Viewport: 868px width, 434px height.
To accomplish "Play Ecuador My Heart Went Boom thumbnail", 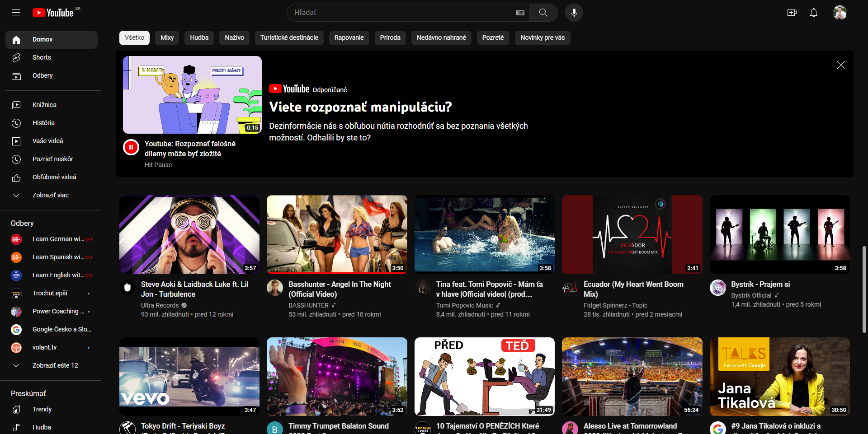I will pos(632,234).
